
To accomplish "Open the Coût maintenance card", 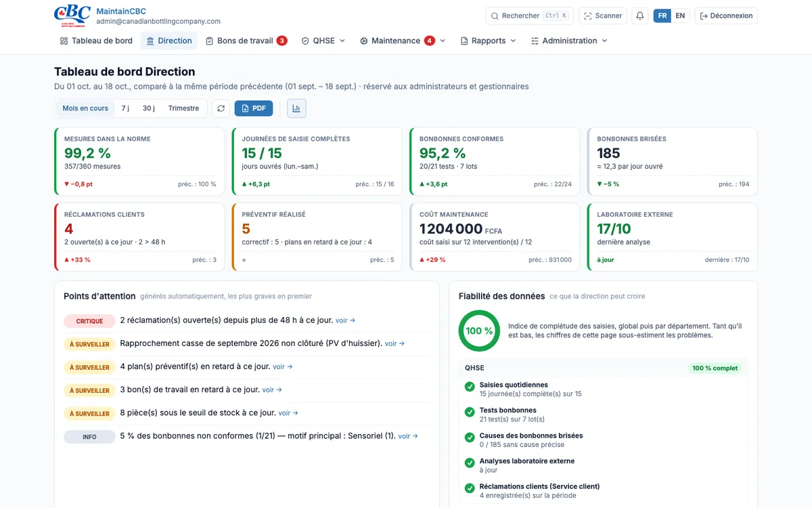I will [495, 237].
